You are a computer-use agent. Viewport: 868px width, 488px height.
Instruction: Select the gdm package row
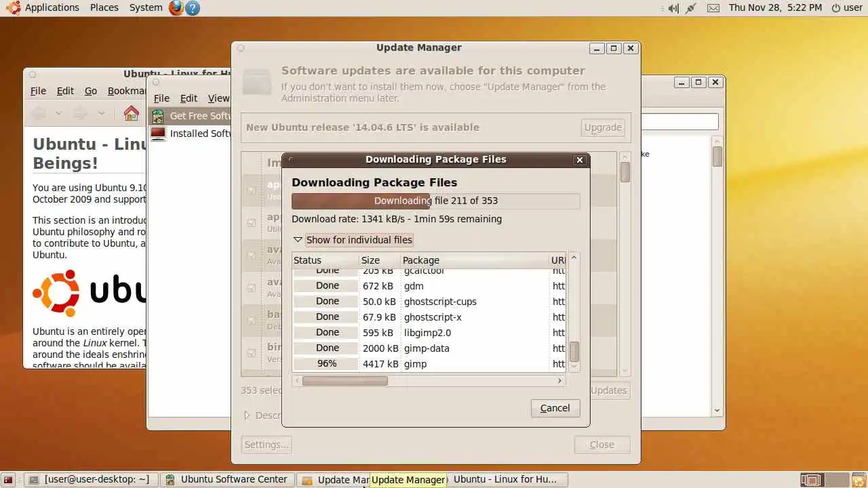[x=429, y=286]
